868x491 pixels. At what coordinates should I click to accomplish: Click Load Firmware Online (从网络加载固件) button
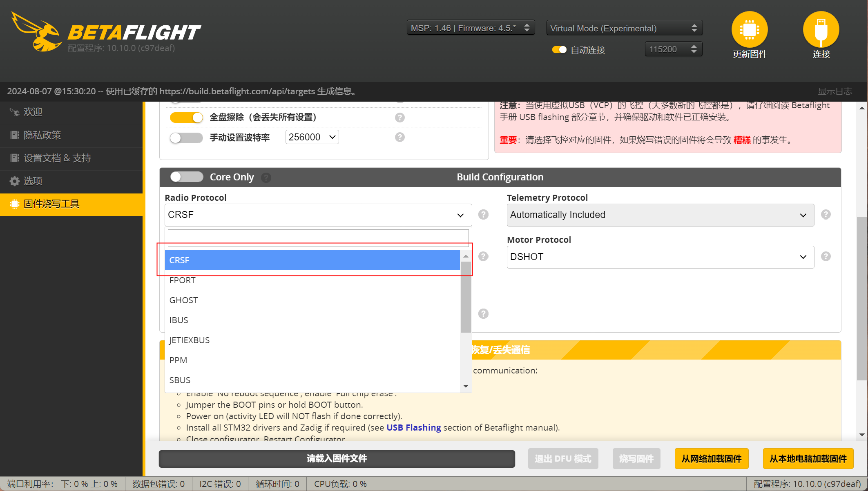(711, 459)
